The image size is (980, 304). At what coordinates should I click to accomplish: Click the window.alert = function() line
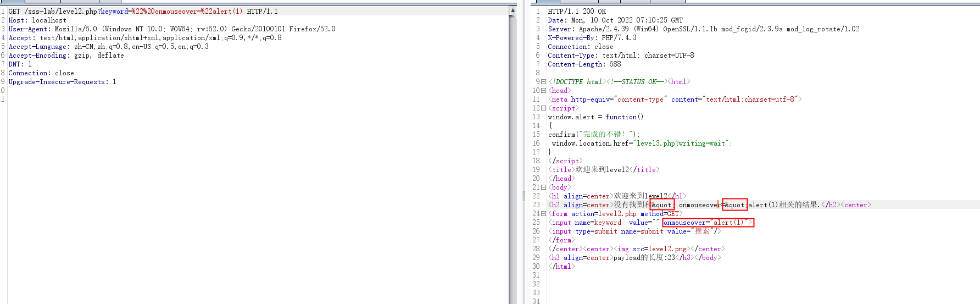coord(595,117)
